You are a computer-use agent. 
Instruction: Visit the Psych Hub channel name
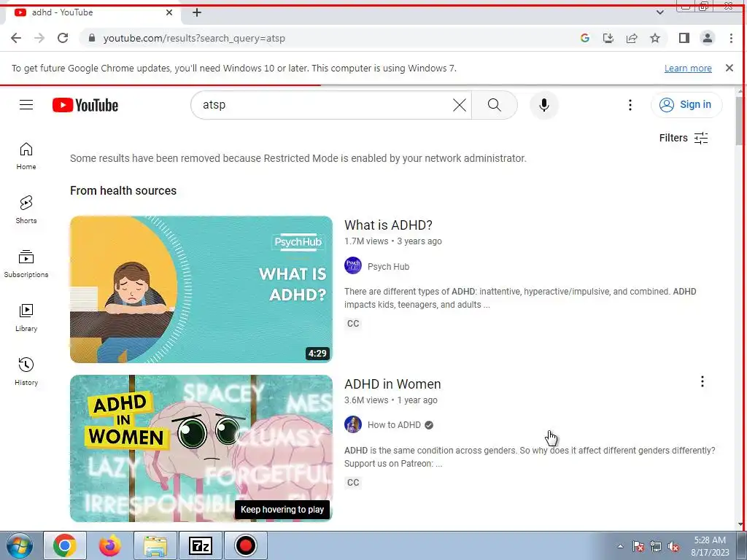388,267
